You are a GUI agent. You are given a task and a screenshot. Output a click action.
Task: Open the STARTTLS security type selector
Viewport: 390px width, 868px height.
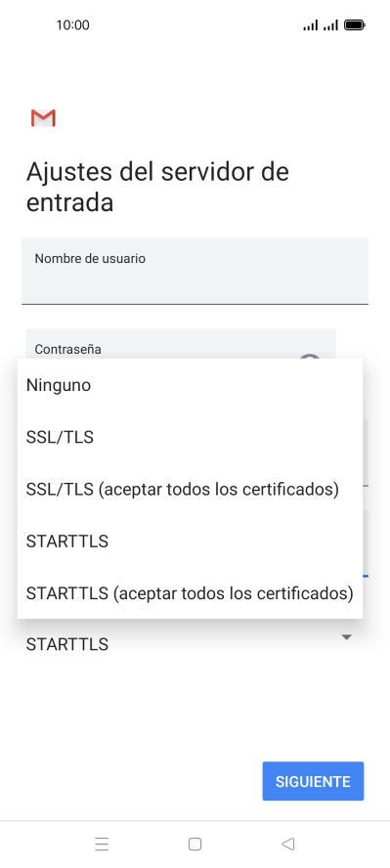tap(190, 640)
